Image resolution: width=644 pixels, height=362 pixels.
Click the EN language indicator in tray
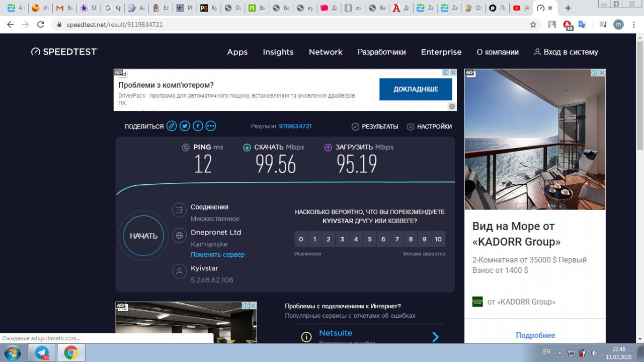click(x=546, y=352)
